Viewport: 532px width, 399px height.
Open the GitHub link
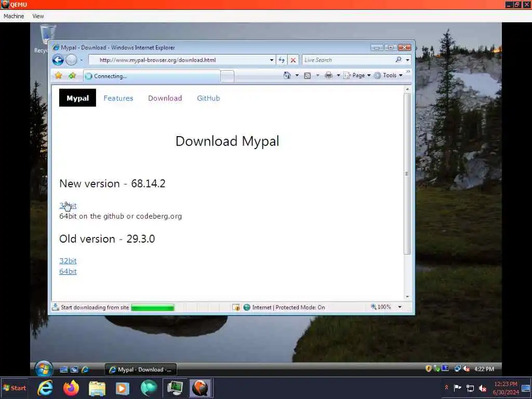(208, 98)
